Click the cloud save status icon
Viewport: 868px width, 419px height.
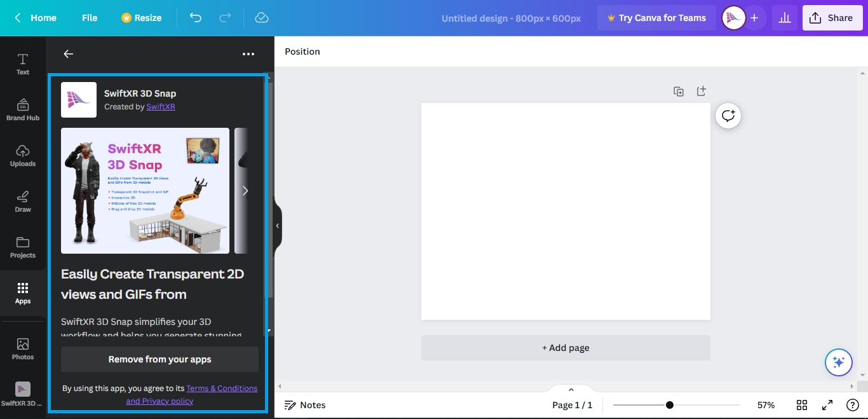(262, 18)
